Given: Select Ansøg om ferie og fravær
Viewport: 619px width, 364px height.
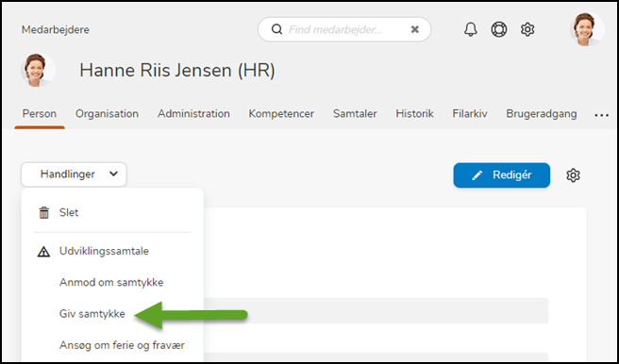Looking at the screenshot, I should coord(122,345).
